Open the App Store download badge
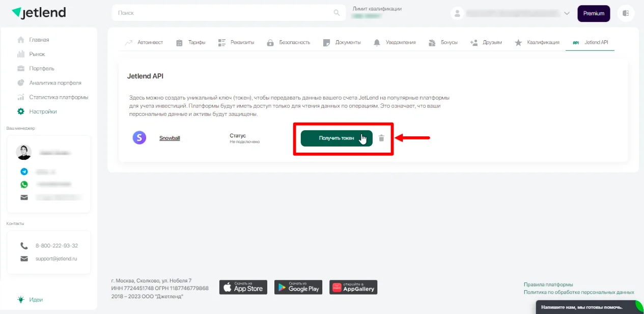Viewport: 644px width, 314px height. click(x=243, y=287)
